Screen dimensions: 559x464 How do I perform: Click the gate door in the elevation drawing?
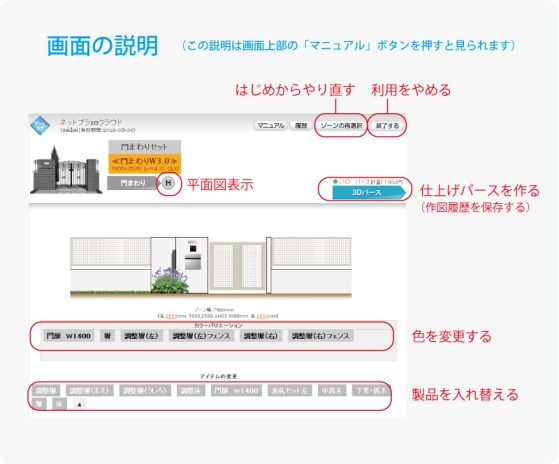[237, 266]
